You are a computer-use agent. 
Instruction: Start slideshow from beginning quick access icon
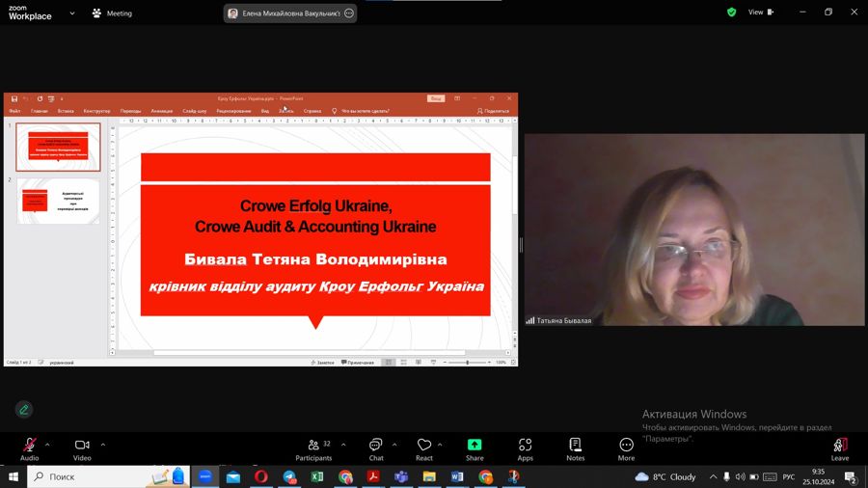pyautogui.click(x=51, y=99)
